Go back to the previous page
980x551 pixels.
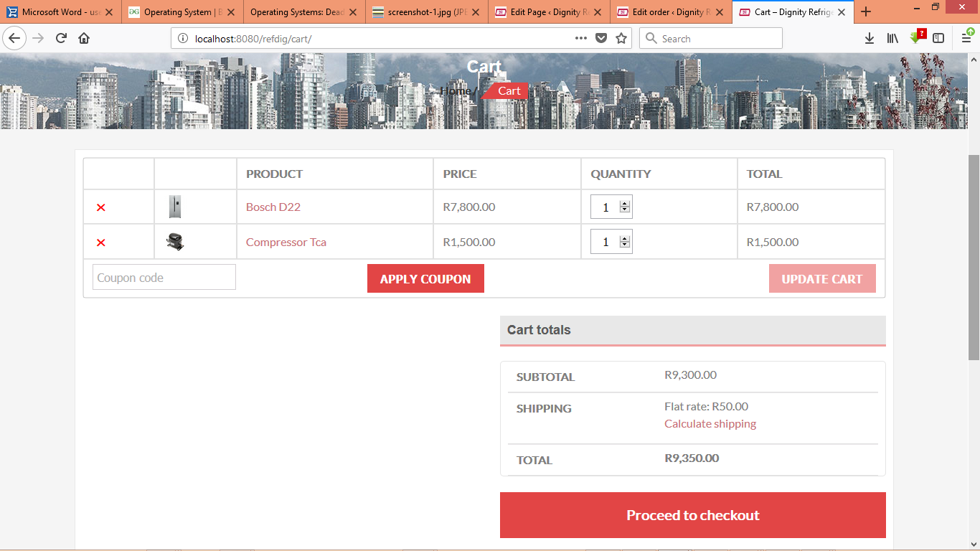pos(14,38)
